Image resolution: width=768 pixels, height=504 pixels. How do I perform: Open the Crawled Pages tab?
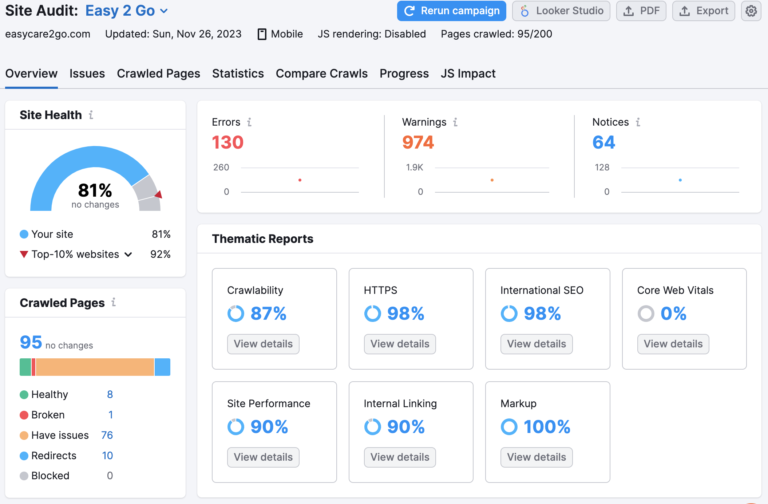tap(158, 73)
